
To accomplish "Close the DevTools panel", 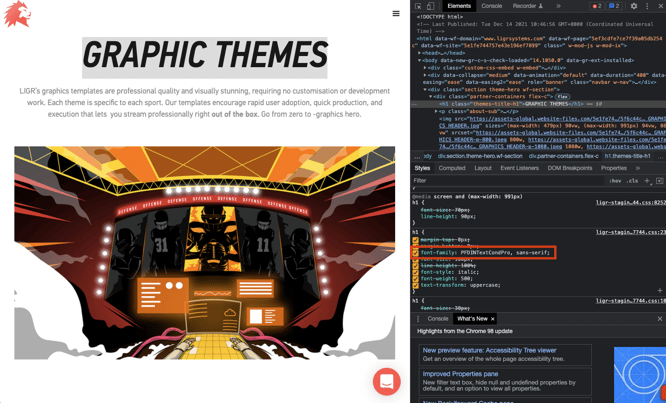I will [x=660, y=6].
